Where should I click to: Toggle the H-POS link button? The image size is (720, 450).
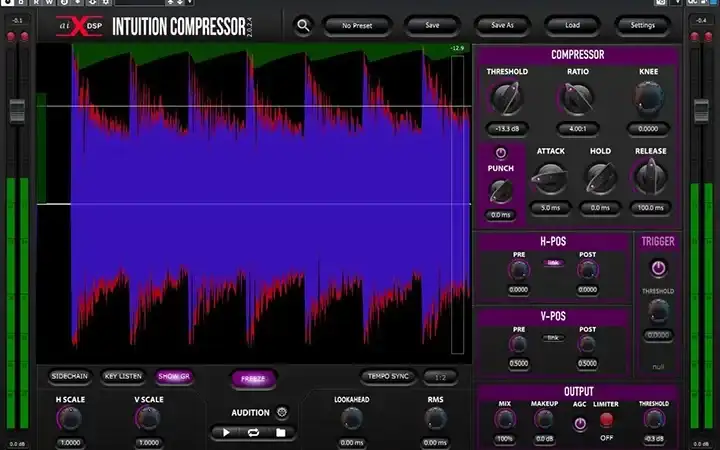[553, 263]
